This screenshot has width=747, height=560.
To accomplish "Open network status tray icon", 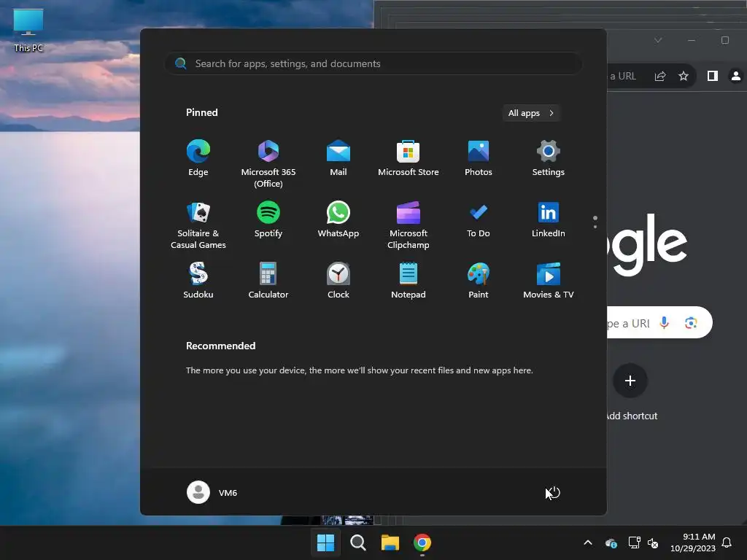I will [634, 542].
